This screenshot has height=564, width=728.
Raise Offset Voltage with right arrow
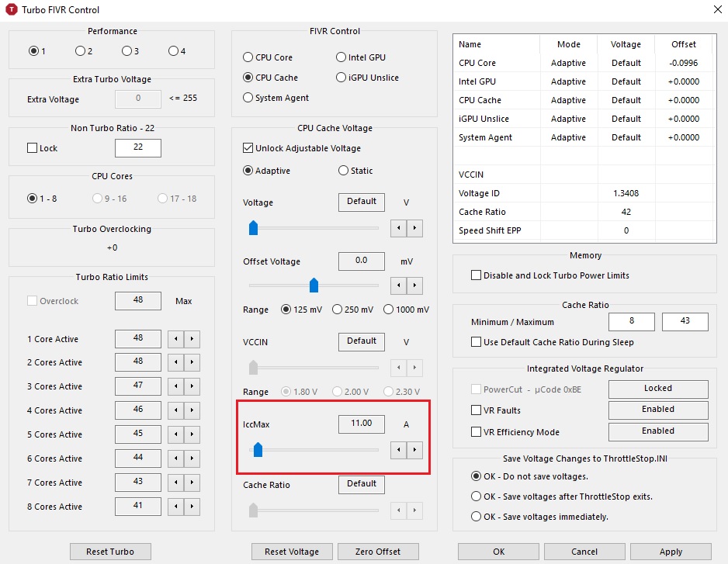[414, 285]
